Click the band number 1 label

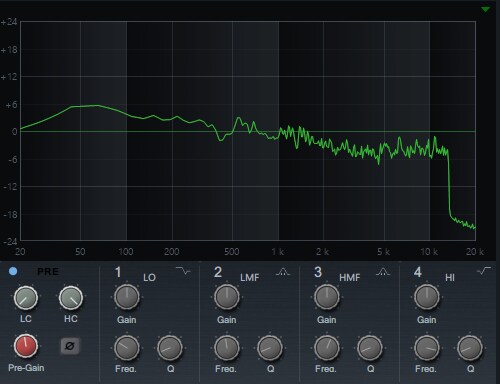(118, 272)
